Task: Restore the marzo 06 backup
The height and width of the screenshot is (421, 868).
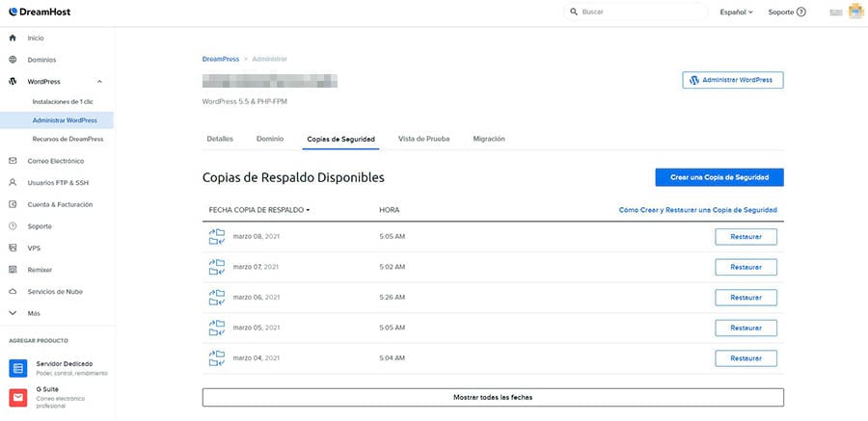Action: (x=746, y=298)
